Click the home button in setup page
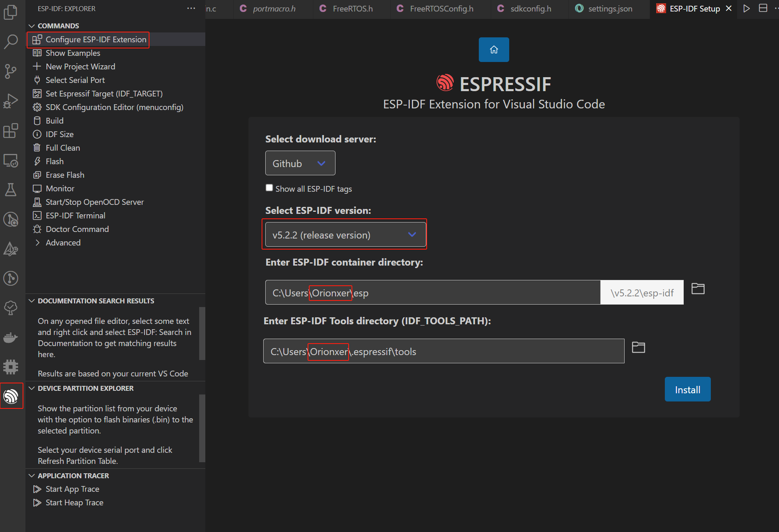Image resolution: width=779 pixels, height=532 pixels. [494, 50]
